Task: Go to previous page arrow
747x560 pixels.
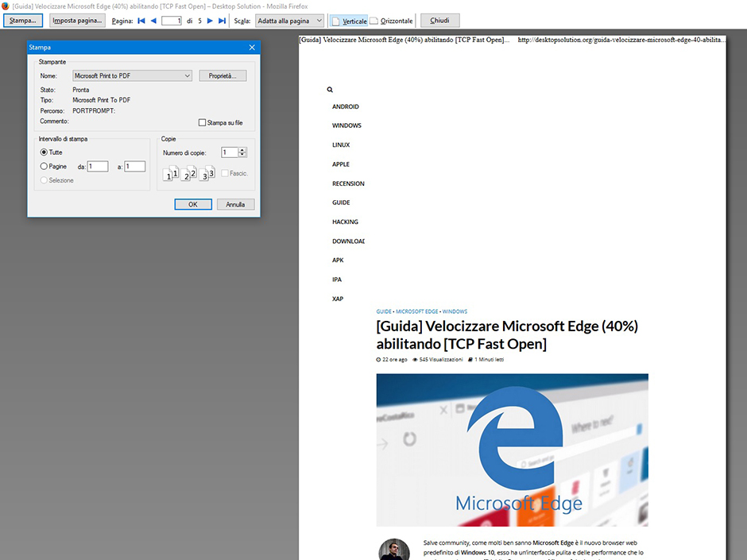Action: coord(153,21)
